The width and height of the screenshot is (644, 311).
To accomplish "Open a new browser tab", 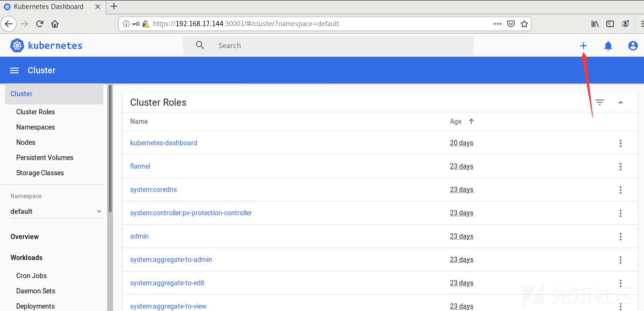I will pyautogui.click(x=114, y=7).
